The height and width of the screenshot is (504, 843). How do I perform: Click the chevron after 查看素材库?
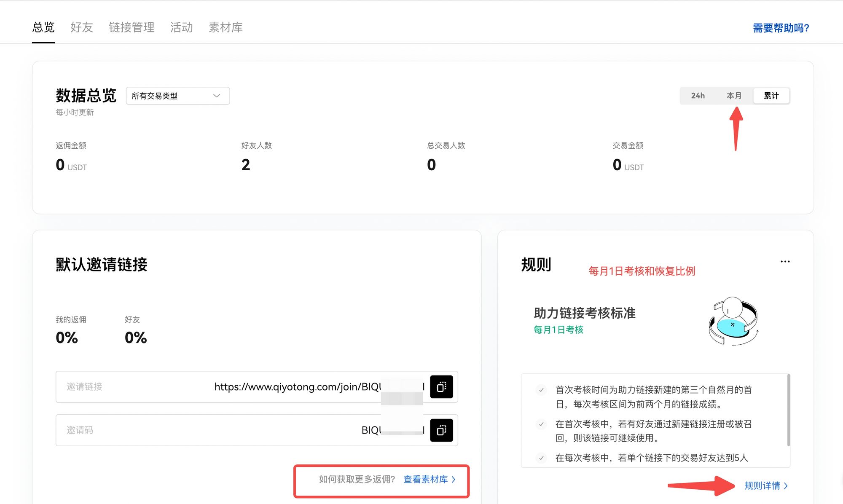454,480
